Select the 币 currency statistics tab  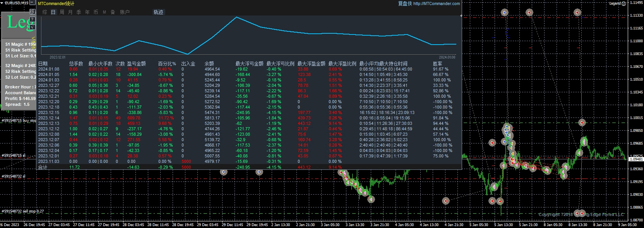(x=96, y=12)
